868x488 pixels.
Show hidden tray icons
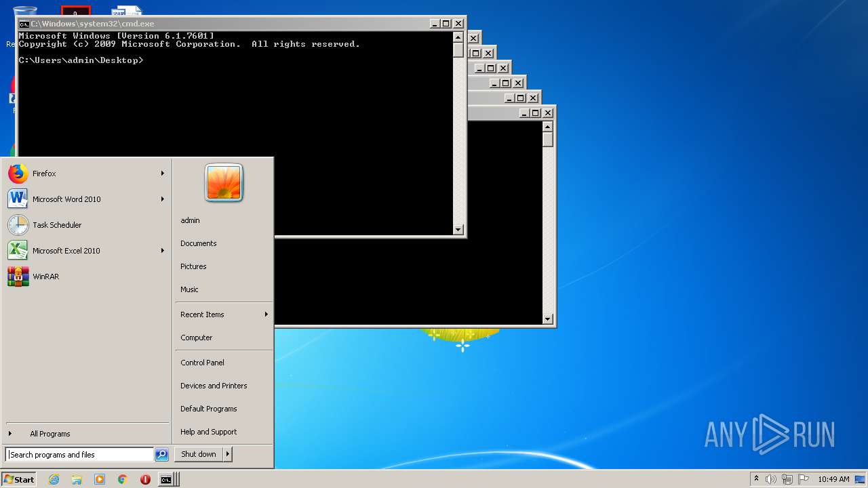tap(756, 479)
